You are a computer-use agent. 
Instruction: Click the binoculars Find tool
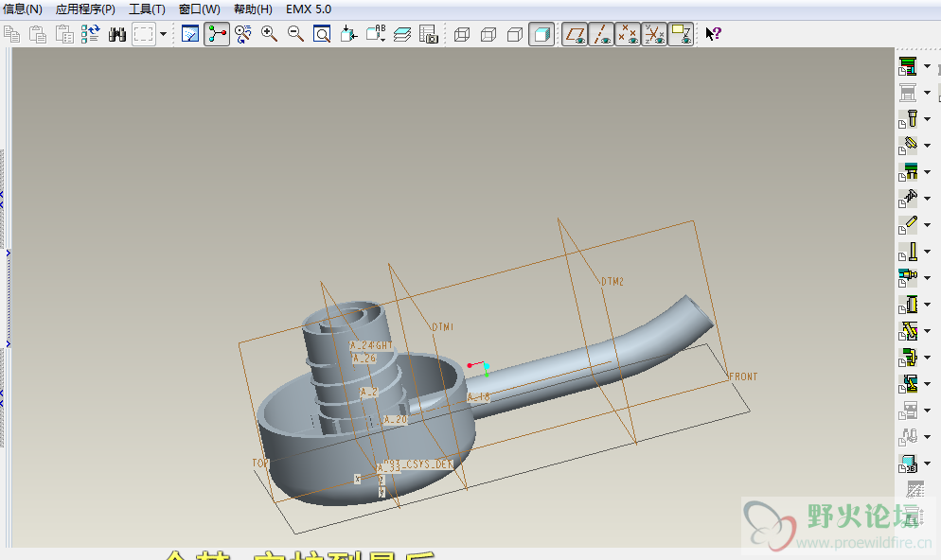tap(117, 34)
